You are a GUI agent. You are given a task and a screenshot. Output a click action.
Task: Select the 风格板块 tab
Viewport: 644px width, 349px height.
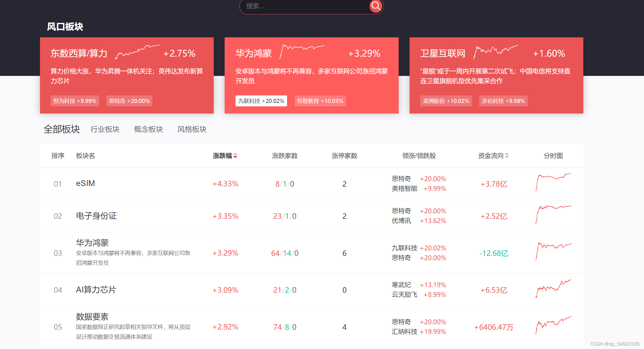click(192, 129)
